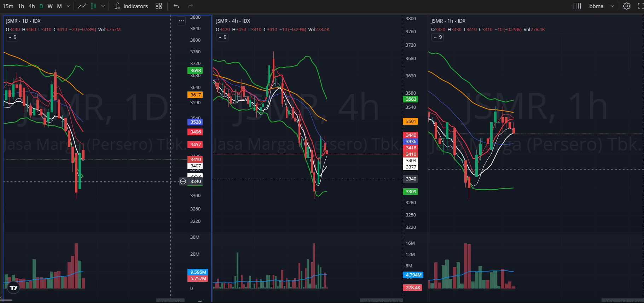Open the indicator templates grid icon
The width and height of the screenshot is (644, 303).
coord(159,6)
